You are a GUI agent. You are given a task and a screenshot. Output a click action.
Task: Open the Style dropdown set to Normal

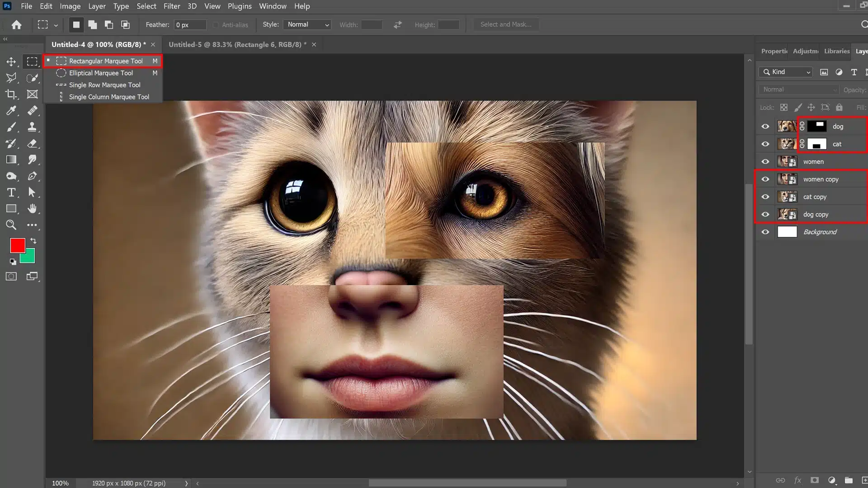tap(307, 25)
